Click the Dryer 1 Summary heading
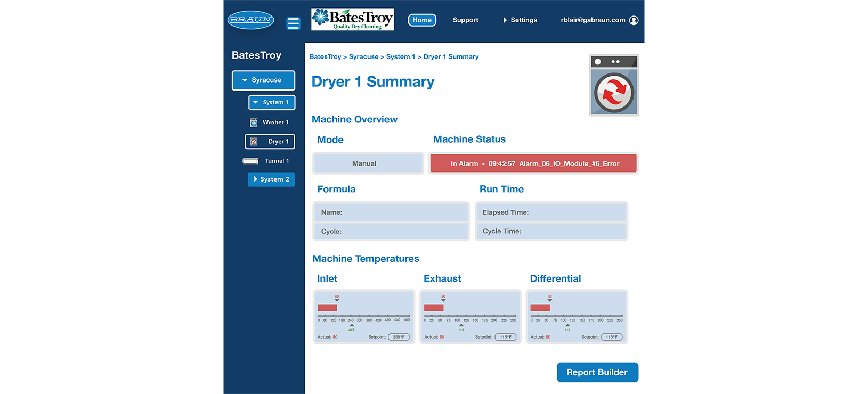Screen dimensions: 868x394 373,81
